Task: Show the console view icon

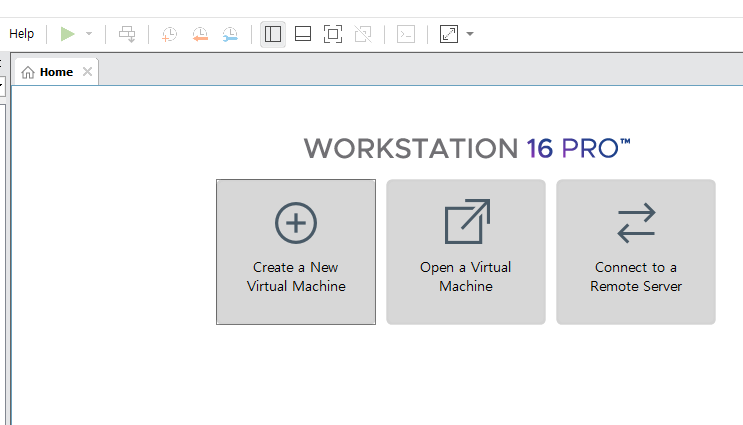Action: (406, 34)
